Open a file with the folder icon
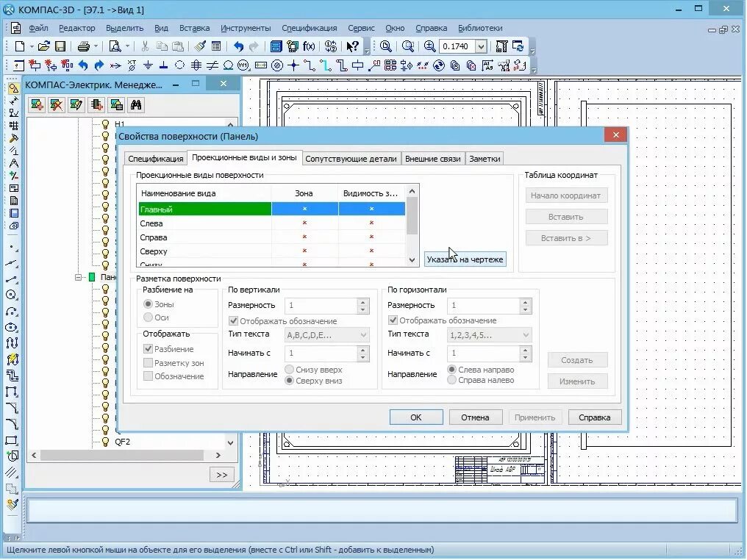 (44, 46)
